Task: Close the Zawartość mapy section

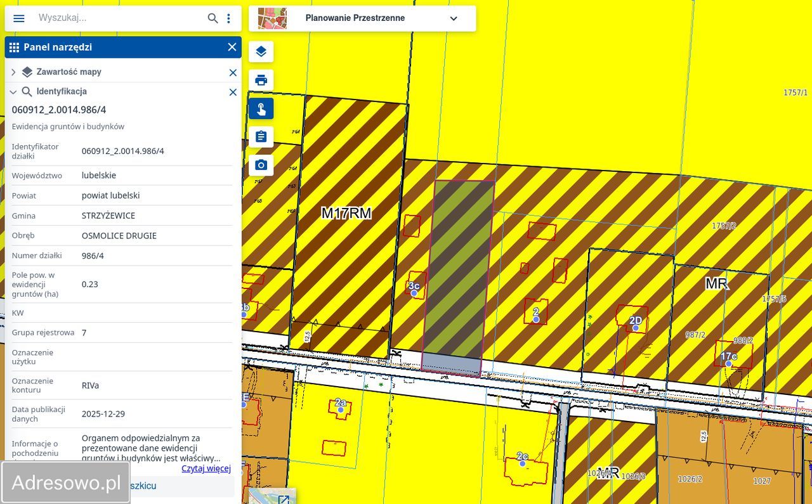Action: pos(233,72)
